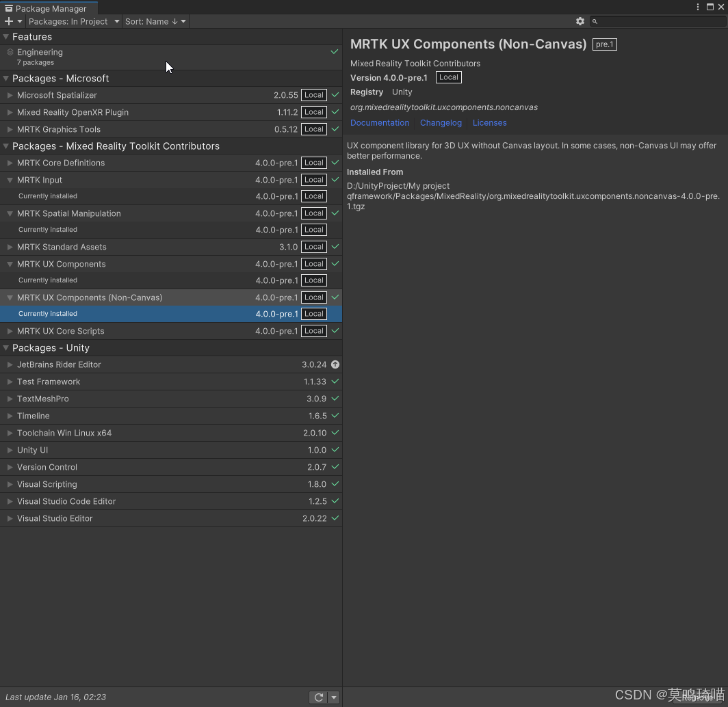Click the TextMeshPro installed checkmark
728x707 pixels.
pyautogui.click(x=335, y=399)
